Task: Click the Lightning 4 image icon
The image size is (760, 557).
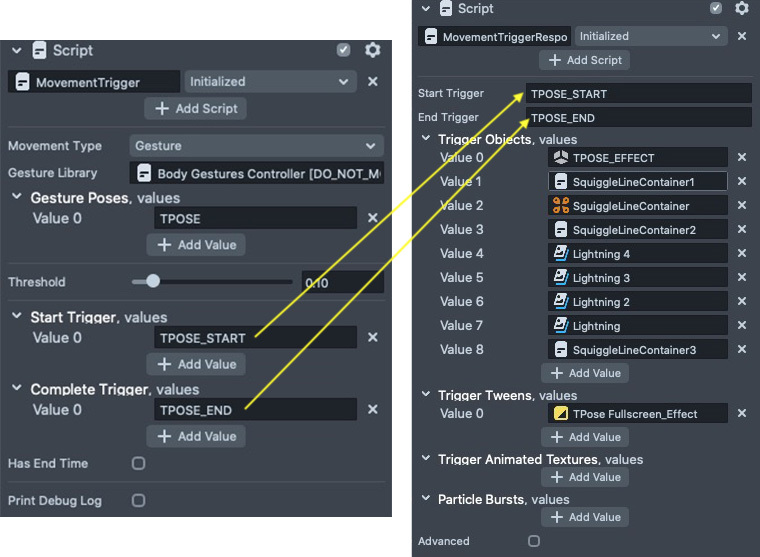Action: (561, 254)
